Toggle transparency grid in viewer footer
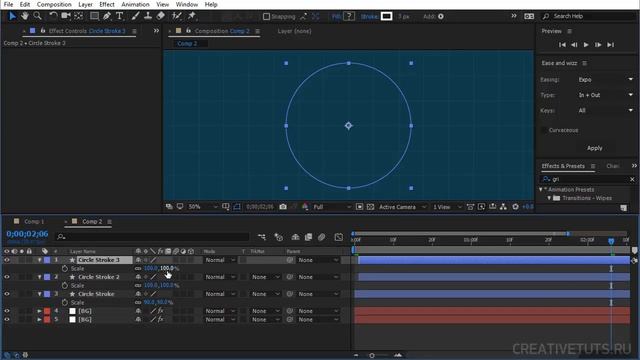 [370, 207]
